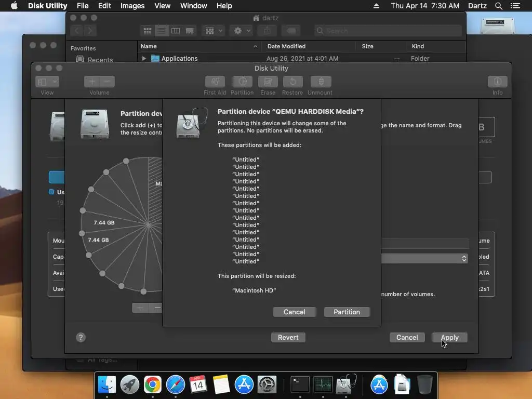Open the Edit menu
The height and width of the screenshot is (399, 532).
104,6
